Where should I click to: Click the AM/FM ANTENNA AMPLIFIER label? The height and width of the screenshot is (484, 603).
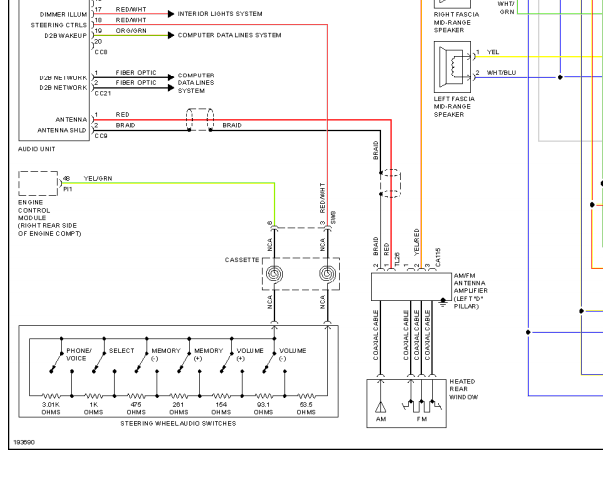(471, 291)
